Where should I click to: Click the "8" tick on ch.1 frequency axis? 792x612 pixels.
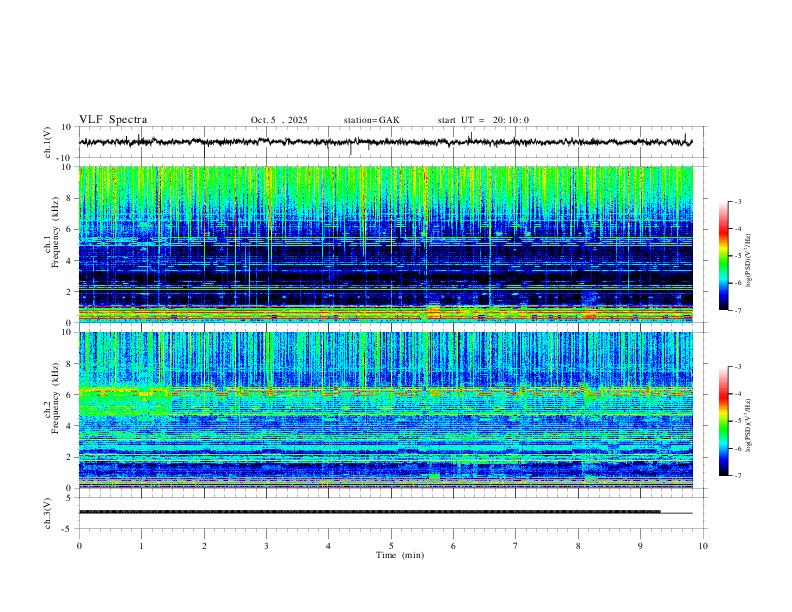coord(69,198)
